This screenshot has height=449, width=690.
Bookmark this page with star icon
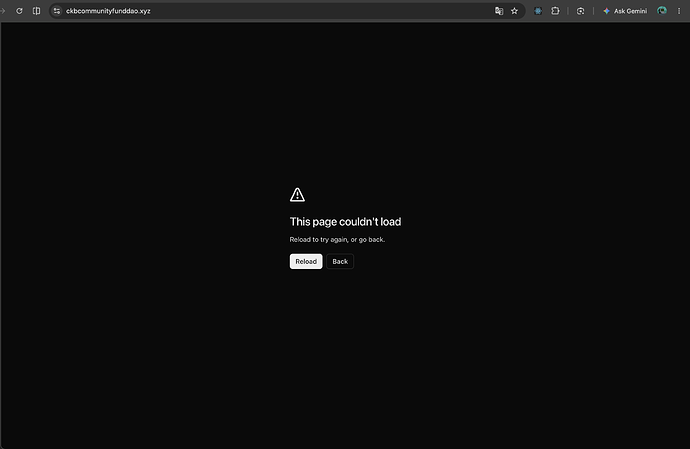(x=514, y=11)
